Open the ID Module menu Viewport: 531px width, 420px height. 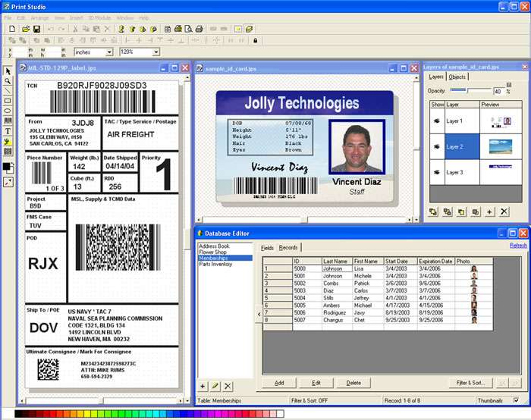[x=99, y=18]
